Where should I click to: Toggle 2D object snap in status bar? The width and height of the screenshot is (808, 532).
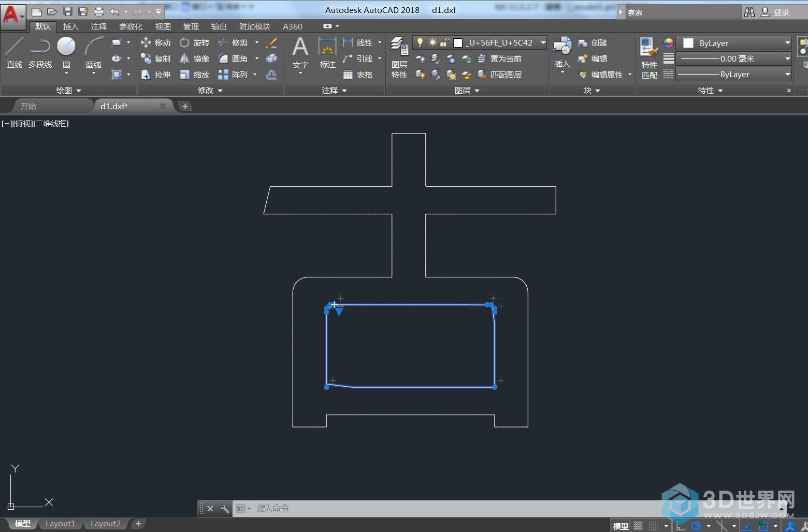763,526
